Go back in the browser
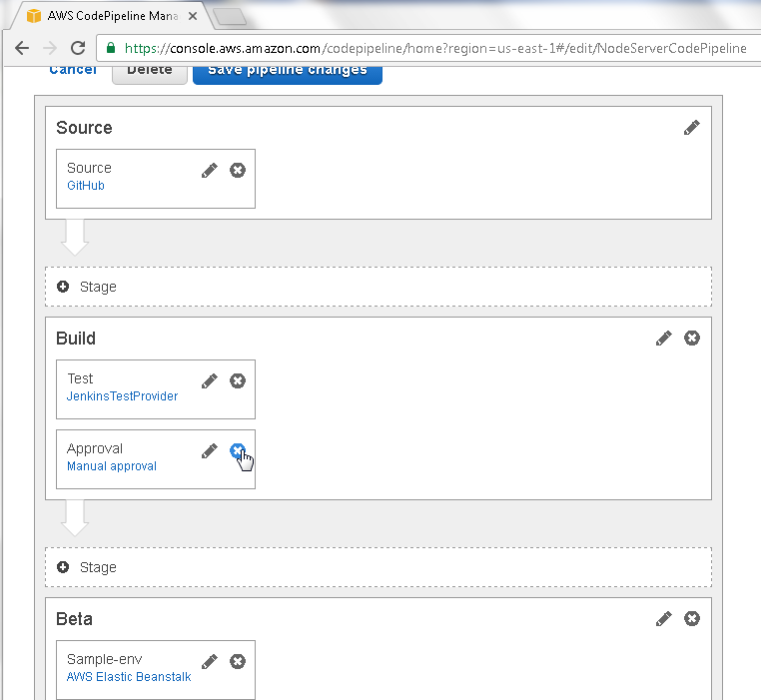The image size is (761, 700). pyautogui.click(x=22, y=48)
